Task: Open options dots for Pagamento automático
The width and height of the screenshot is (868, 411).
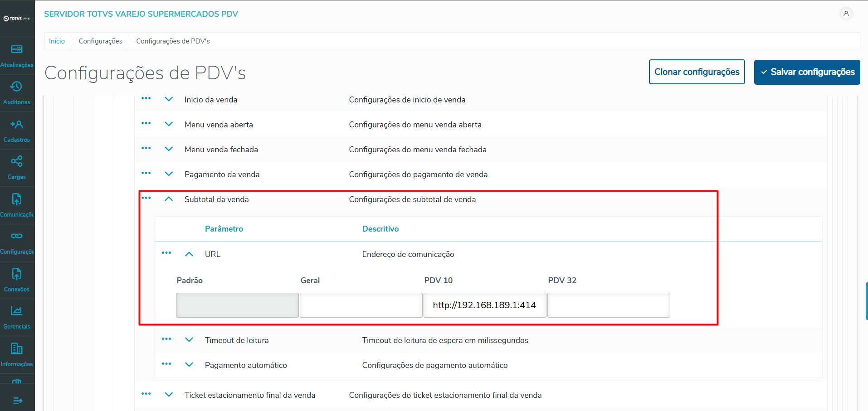Action: tap(166, 364)
